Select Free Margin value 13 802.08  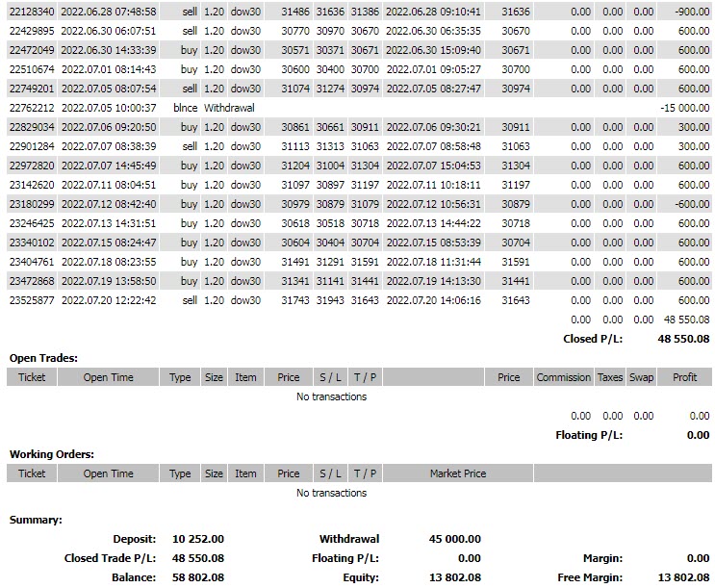pos(683,577)
